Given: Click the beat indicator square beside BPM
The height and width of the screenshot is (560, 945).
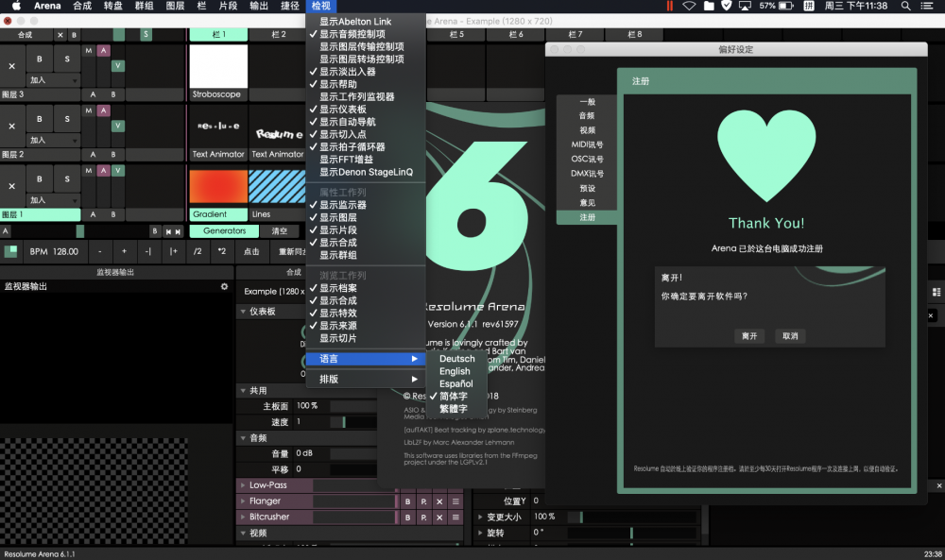Looking at the screenshot, I should point(10,251).
